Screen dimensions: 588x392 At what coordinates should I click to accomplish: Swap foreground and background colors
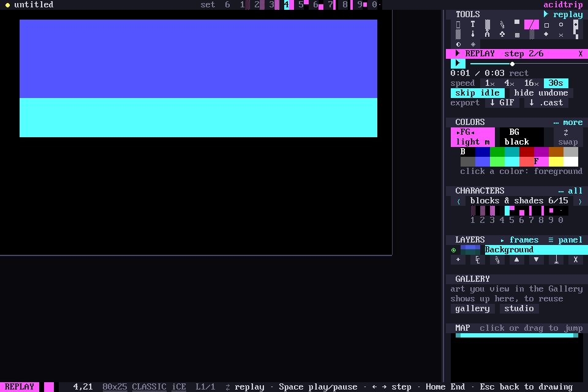click(x=568, y=137)
